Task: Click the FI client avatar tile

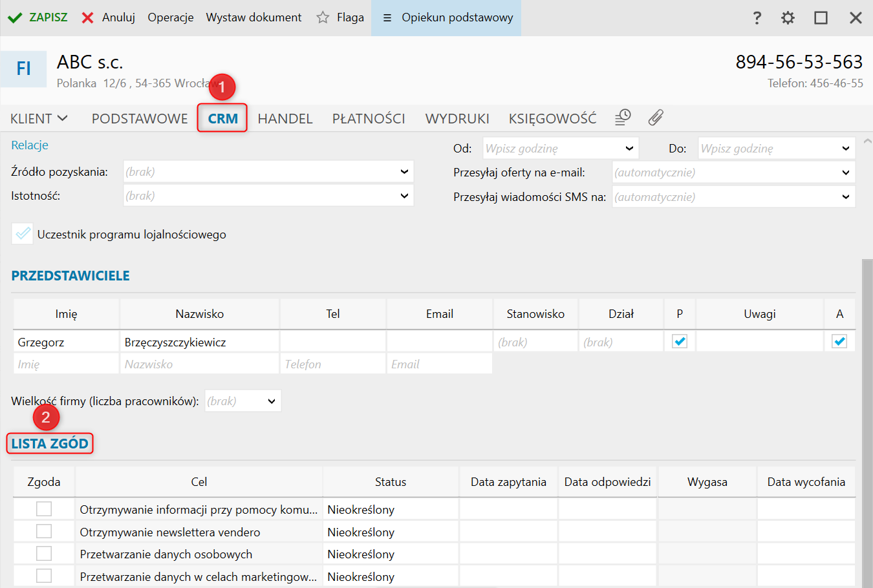Action: (x=23, y=68)
